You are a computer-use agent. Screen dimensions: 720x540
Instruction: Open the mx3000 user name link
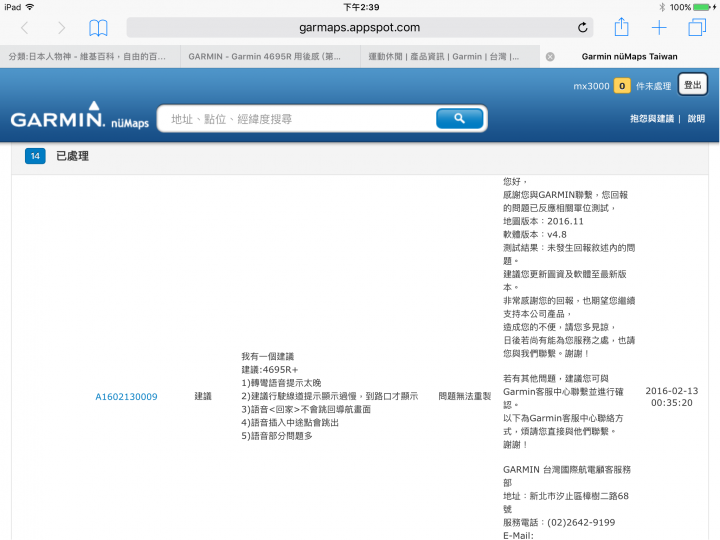pos(591,86)
